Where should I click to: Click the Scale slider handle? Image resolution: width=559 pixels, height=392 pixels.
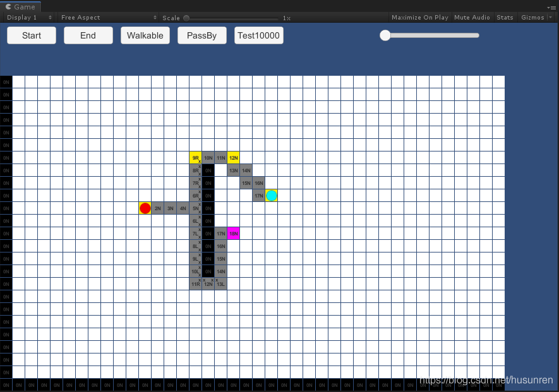[x=186, y=18]
